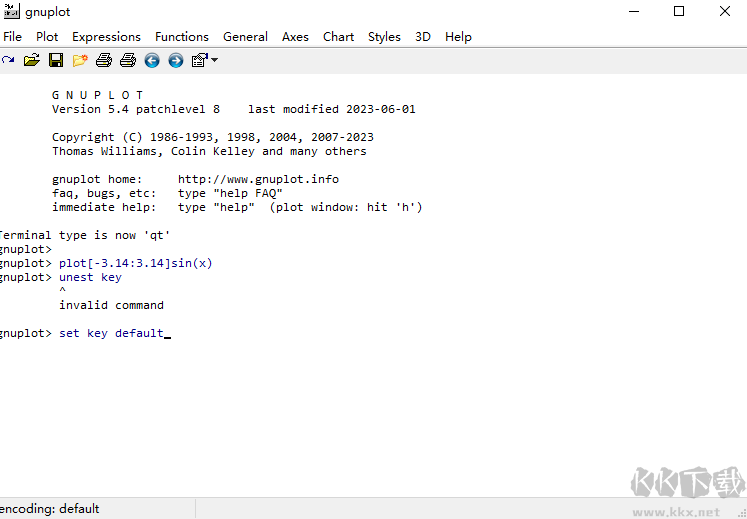Open the File menu

12,36
